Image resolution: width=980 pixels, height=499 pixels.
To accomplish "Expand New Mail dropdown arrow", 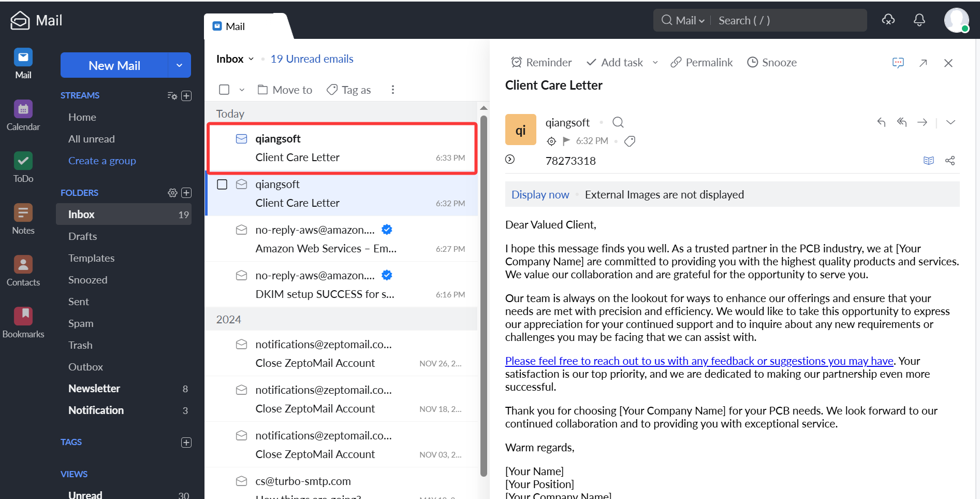I will pyautogui.click(x=180, y=65).
